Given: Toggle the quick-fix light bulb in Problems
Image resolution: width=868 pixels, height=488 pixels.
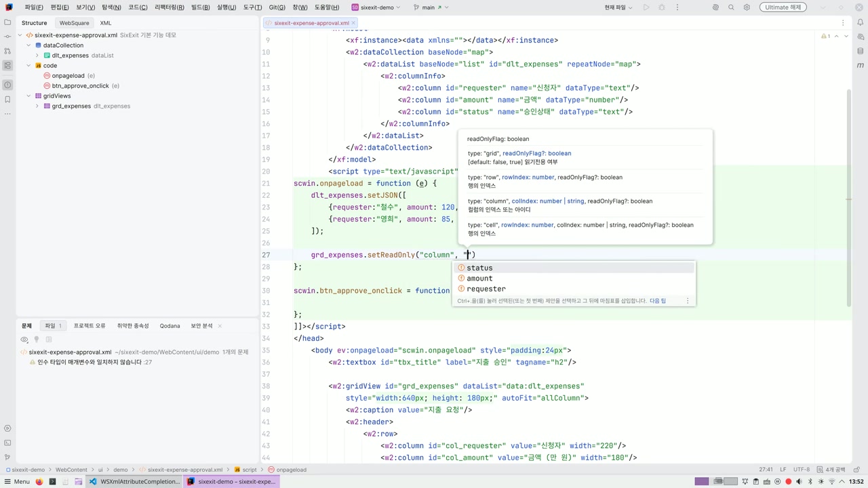Looking at the screenshot, I should coord(37,340).
